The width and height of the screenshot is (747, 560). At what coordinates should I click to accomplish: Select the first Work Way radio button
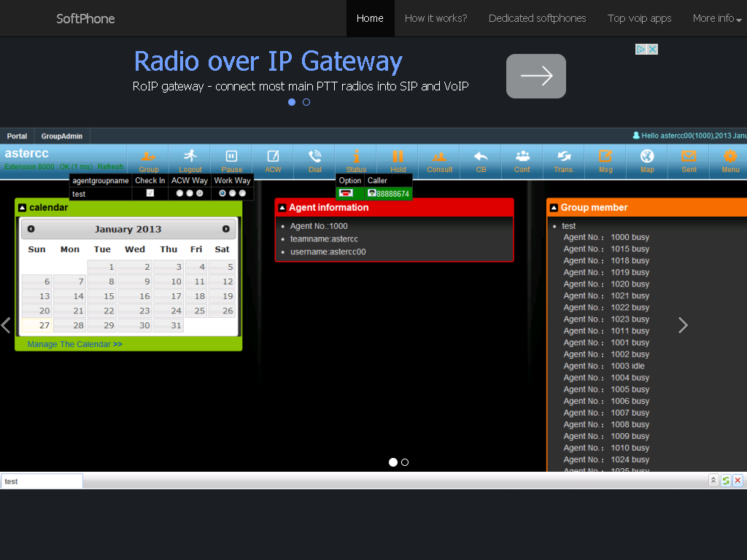tap(222, 193)
